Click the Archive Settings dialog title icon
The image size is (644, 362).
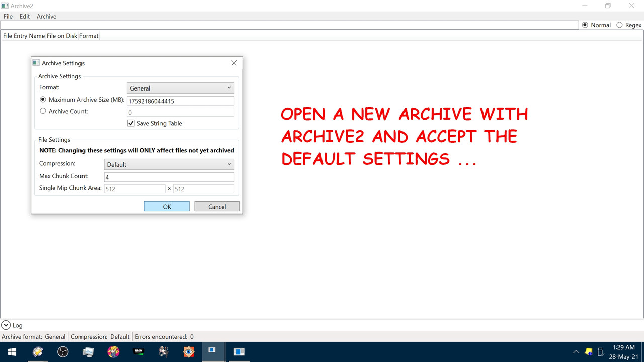36,62
